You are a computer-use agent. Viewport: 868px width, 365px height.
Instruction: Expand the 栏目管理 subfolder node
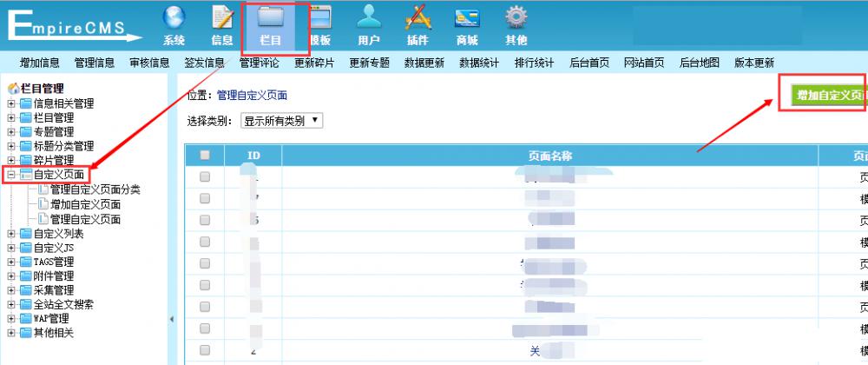point(11,118)
